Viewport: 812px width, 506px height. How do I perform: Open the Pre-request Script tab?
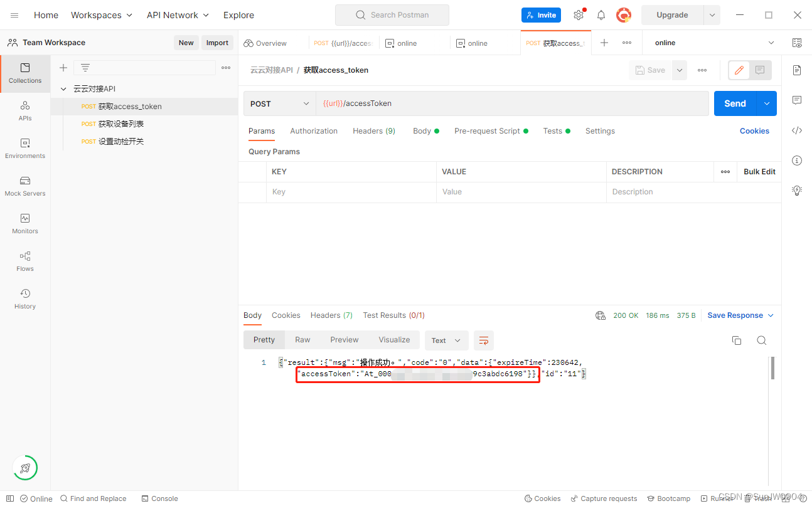pyautogui.click(x=491, y=131)
